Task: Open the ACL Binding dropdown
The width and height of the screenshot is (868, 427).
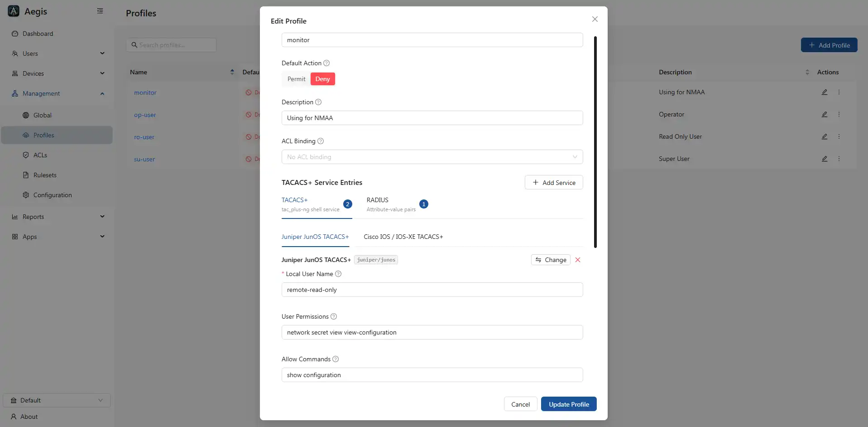Action: 432,157
